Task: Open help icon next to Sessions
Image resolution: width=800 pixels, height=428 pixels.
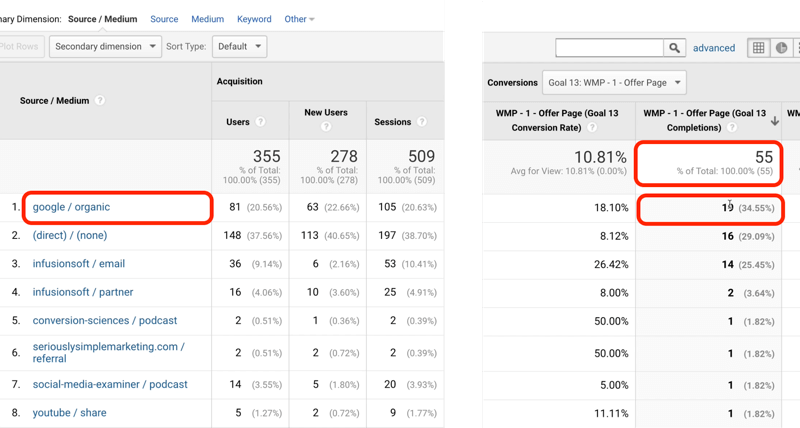Action: pyautogui.click(x=421, y=122)
